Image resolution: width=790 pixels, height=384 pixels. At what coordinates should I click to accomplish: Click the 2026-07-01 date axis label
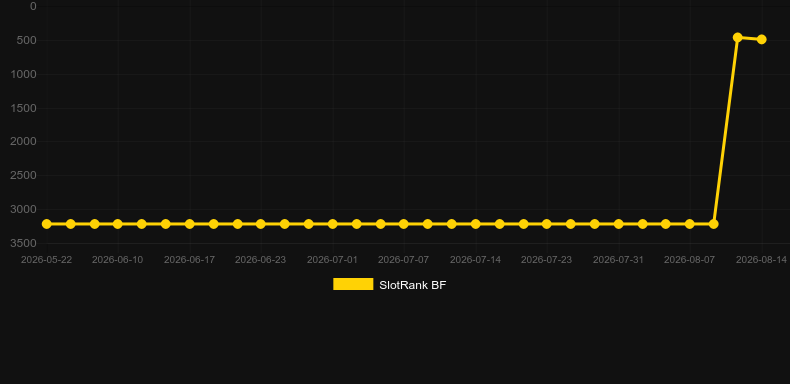point(333,260)
